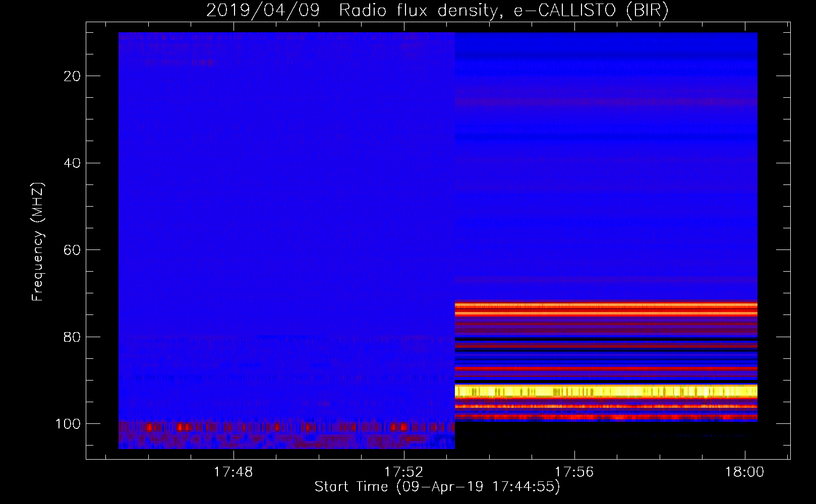Click the 'Frequency (MHZ)' axis label

click(x=38, y=241)
